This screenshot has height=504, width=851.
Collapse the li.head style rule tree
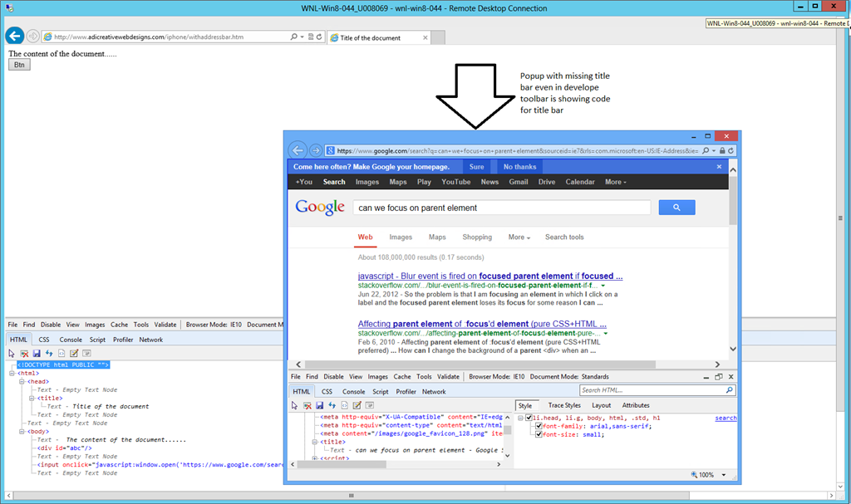point(520,418)
